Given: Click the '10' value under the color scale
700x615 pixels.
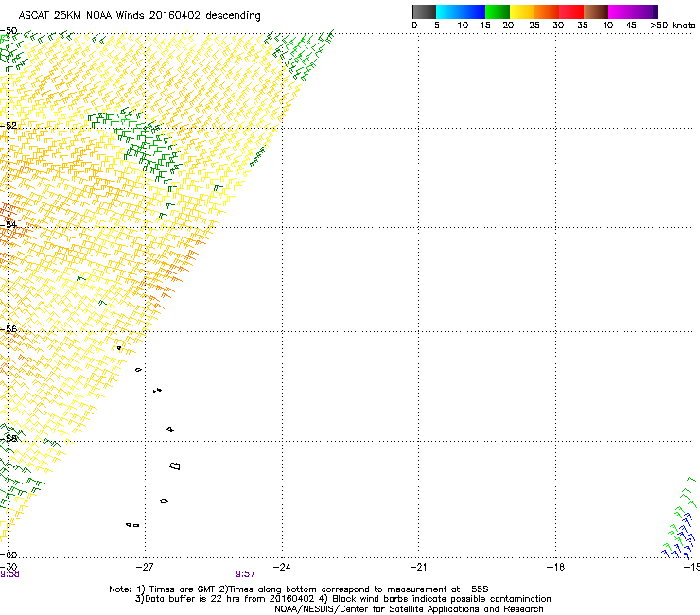Looking at the screenshot, I should pos(463,25).
